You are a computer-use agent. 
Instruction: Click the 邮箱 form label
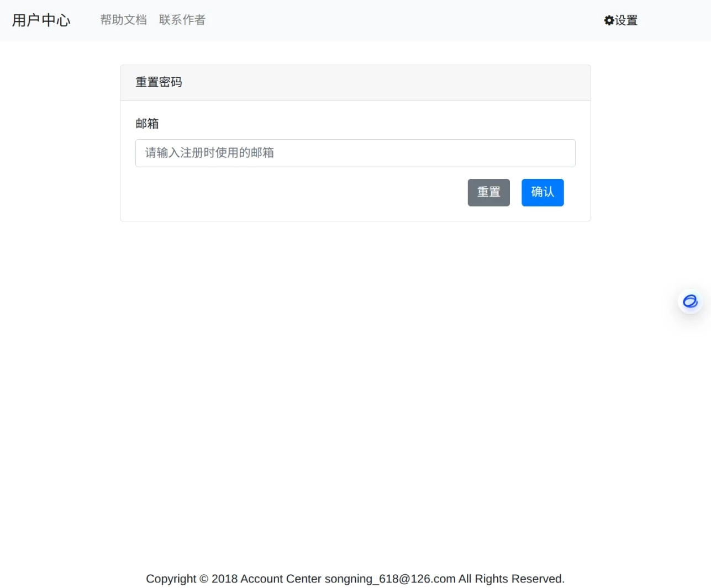point(148,124)
